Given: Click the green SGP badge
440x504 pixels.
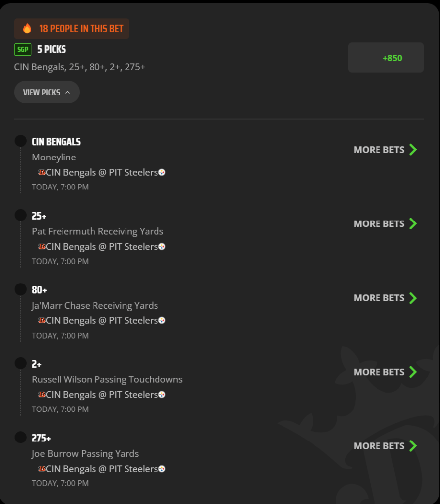Looking at the screenshot, I should coord(23,50).
